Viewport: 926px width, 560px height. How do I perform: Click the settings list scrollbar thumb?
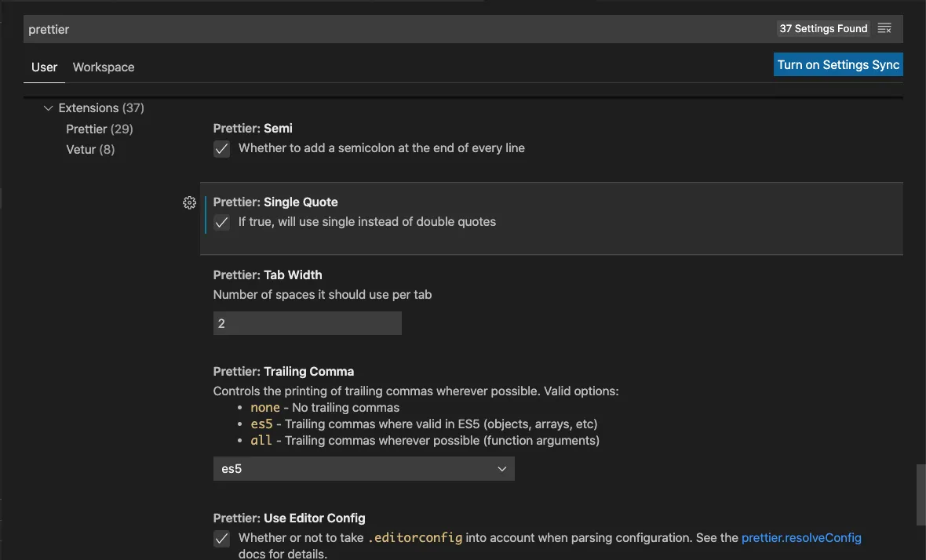click(x=921, y=494)
